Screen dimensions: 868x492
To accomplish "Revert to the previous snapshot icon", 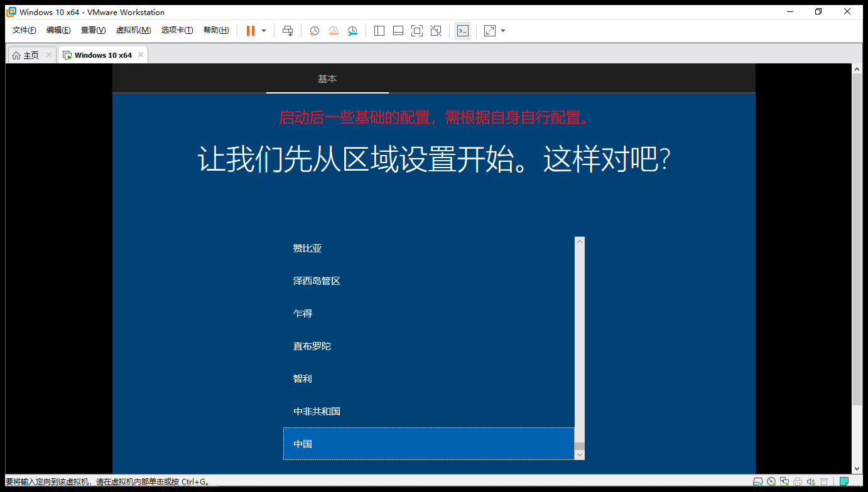I will 334,31.
